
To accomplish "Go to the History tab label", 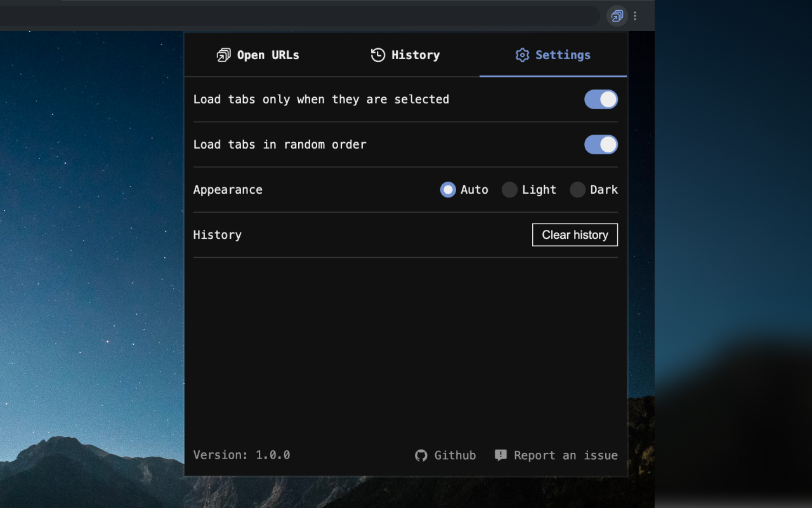I will pyautogui.click(x=416, y=55).
